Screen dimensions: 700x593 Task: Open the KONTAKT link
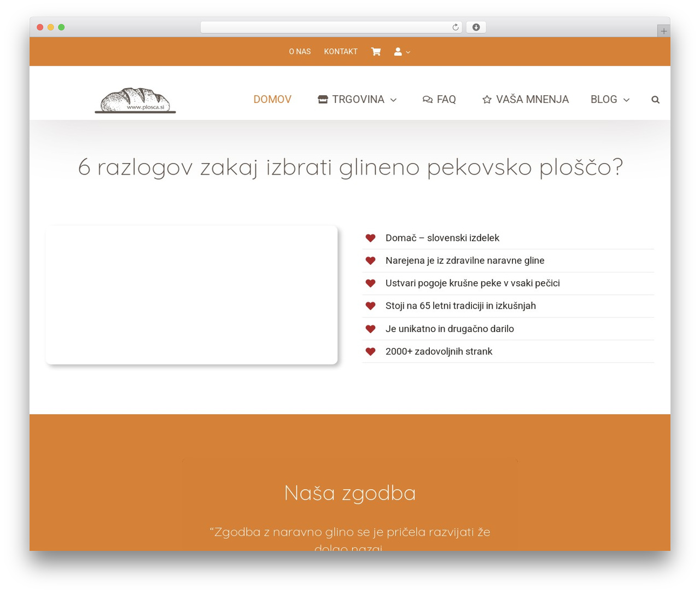[x=341, y=51]
